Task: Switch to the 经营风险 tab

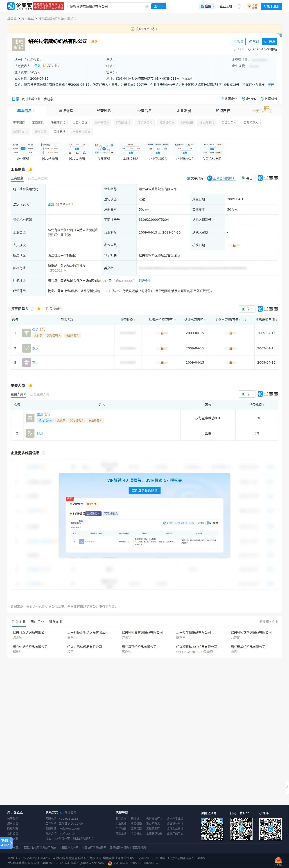Action: (105, 110)
